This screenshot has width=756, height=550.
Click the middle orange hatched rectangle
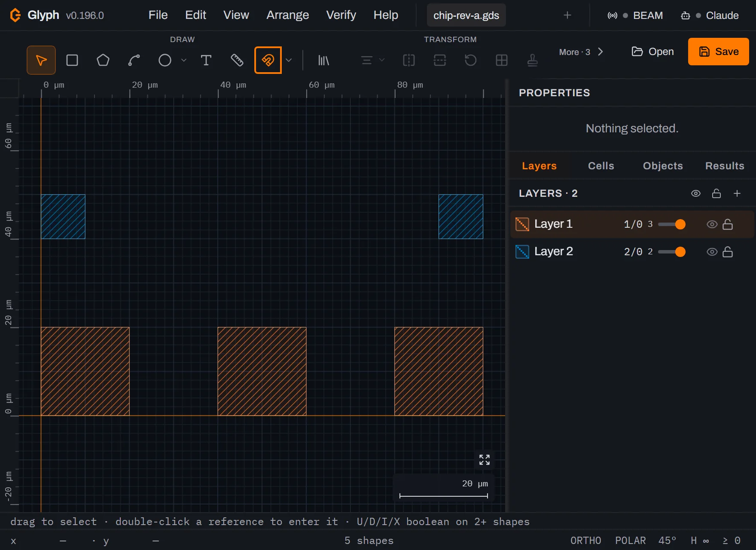[262, 371]
